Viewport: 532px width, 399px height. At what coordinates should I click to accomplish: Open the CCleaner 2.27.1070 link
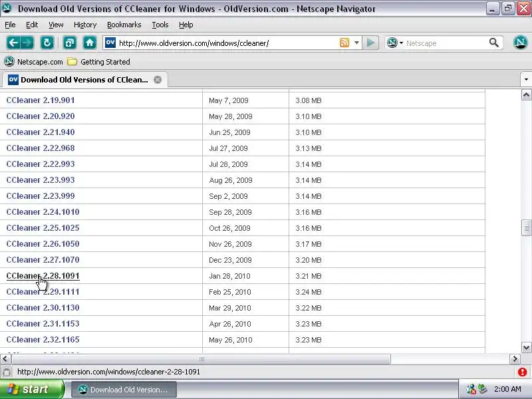(x=43, y=259)
